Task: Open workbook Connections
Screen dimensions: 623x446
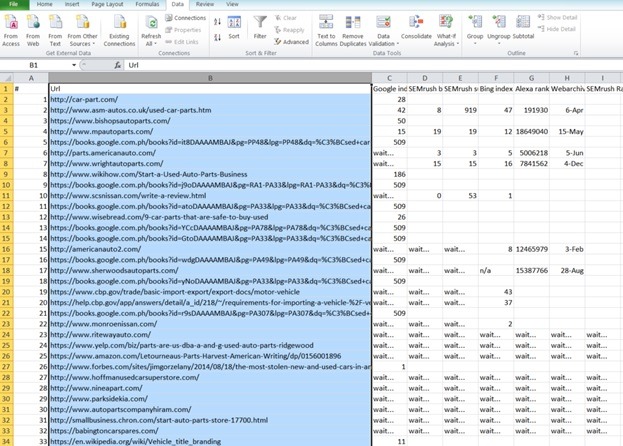Action: [x=186, y=18]
